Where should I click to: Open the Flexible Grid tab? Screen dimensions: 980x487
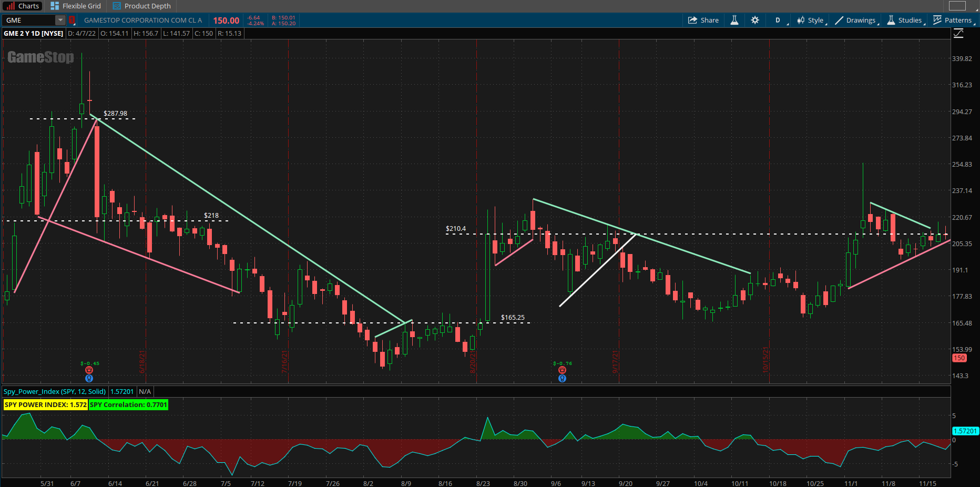pos(76,6)
